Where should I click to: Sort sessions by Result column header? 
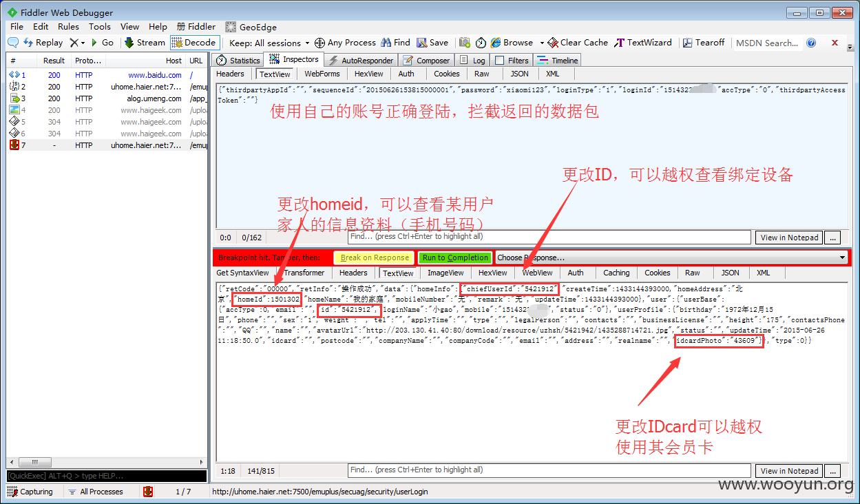[x=54, y=61]
